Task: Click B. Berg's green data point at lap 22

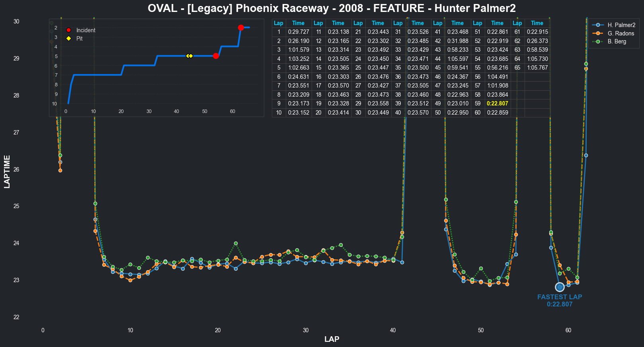Action: [x=236, y=243]
